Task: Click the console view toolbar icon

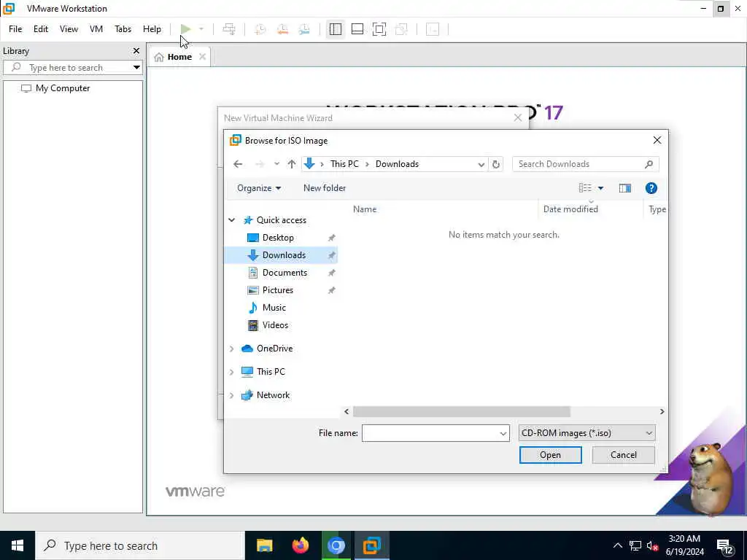Action: (x=433, y=29)
